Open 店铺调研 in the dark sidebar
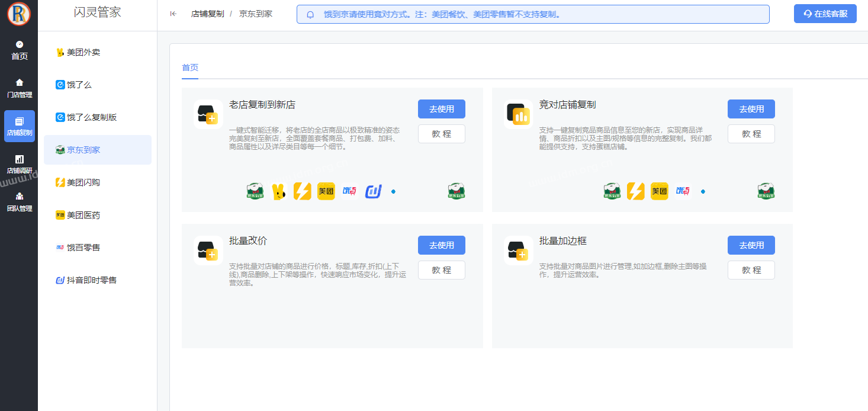The height and width of the screenshot is (411, 868). [x=20, y=165]
